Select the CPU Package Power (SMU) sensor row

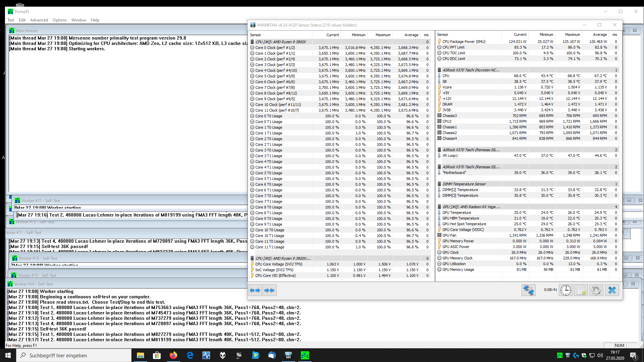[x=464, y=42]
